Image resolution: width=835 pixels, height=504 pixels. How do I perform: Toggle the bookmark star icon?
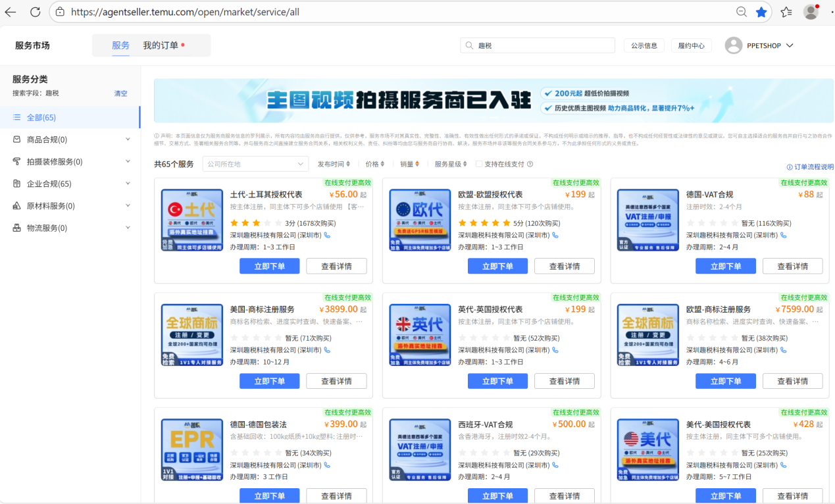761,12
